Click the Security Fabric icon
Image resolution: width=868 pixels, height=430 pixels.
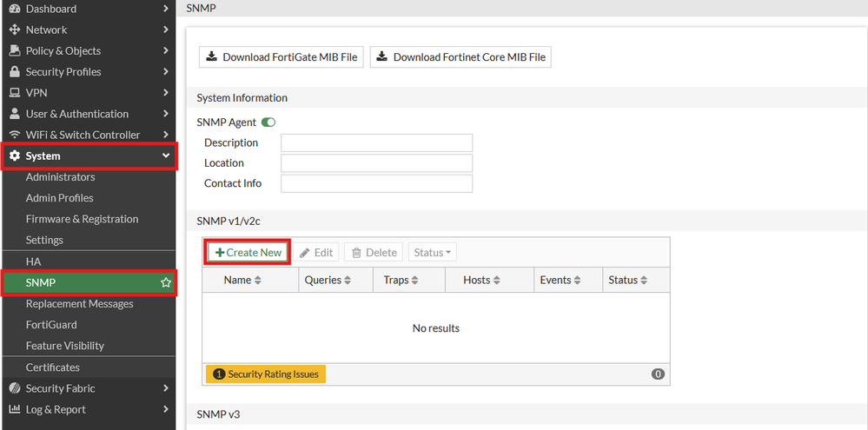click(14, 388)
